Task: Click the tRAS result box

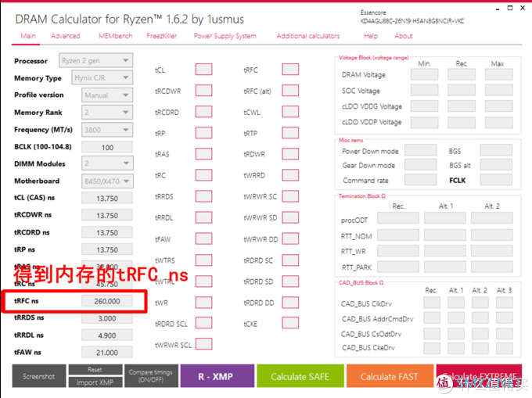Action: [203, 154]
